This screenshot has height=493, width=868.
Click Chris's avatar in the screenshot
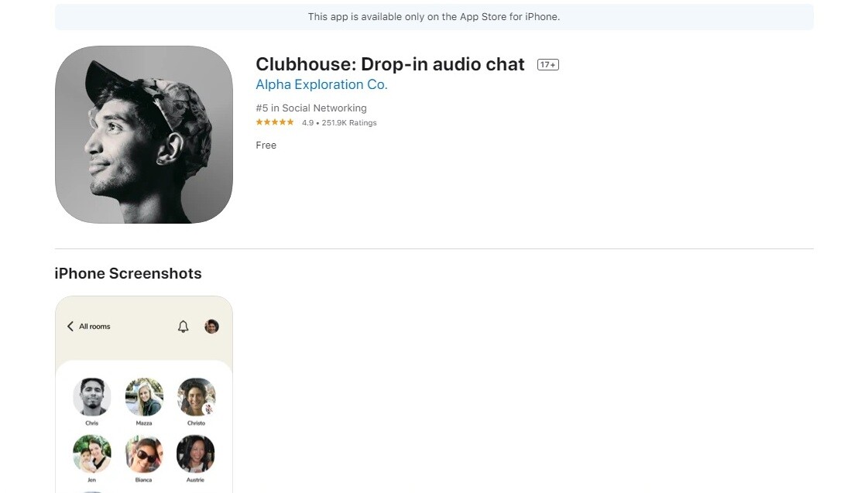(92, 397)
